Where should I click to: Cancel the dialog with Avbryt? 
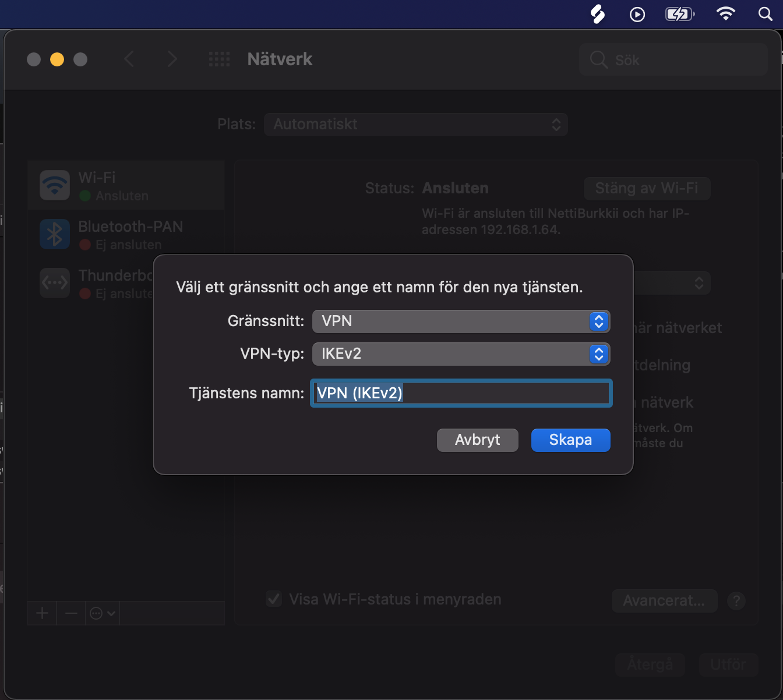click(477, 440)
